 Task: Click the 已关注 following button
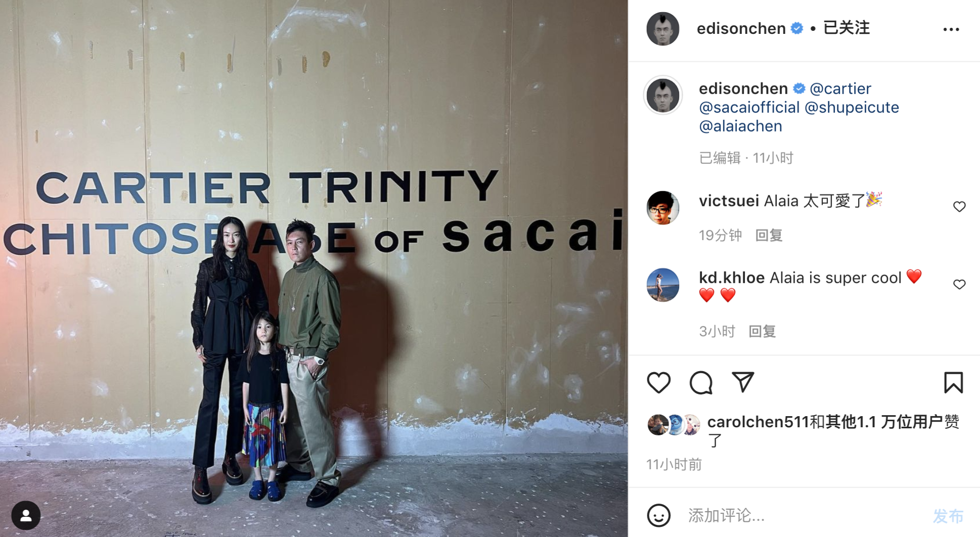click(847, 28)
